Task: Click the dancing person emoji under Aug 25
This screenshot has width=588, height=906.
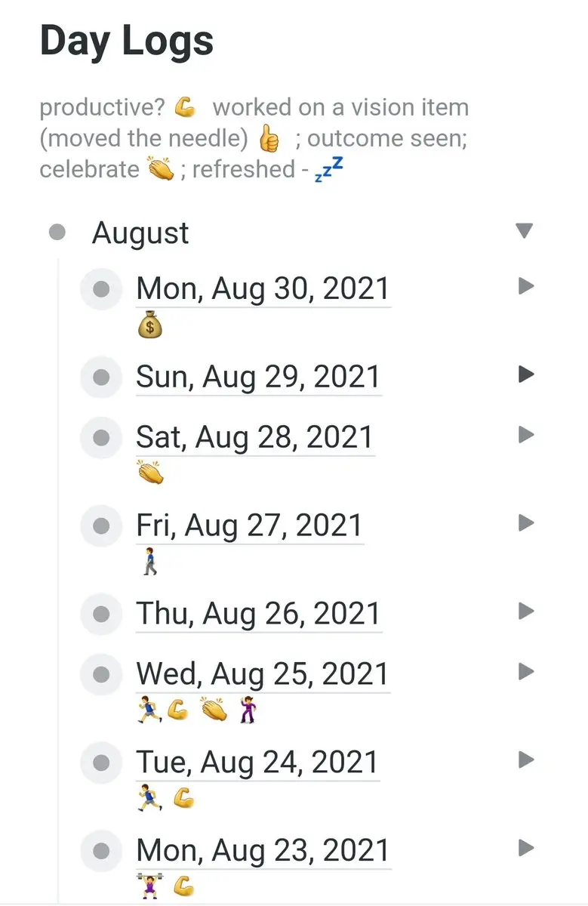Action: click(x=247, y=710)
